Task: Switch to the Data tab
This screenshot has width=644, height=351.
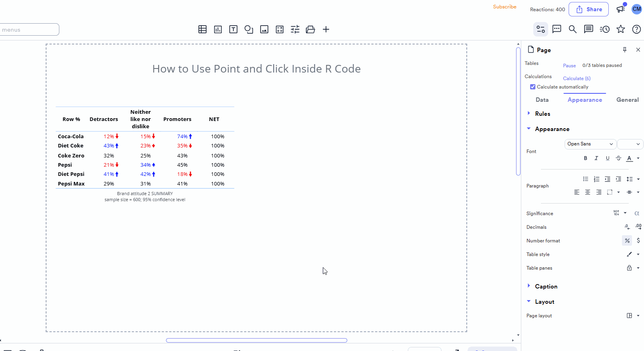Action: coord(542,99)
